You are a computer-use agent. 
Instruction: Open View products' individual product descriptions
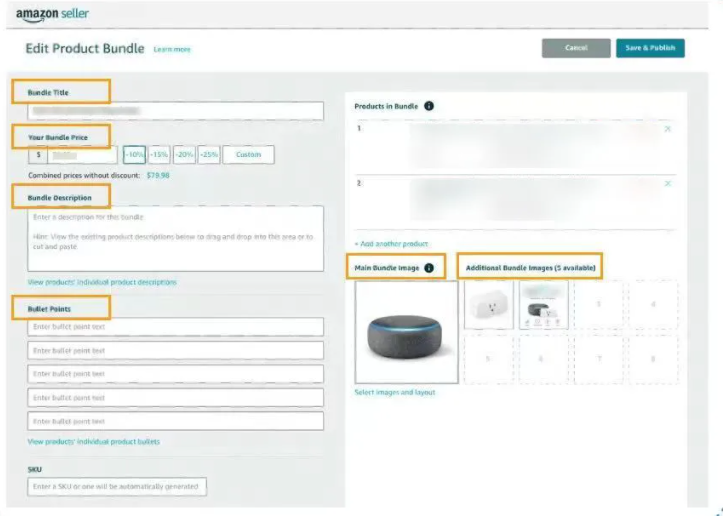coord(102,283)
